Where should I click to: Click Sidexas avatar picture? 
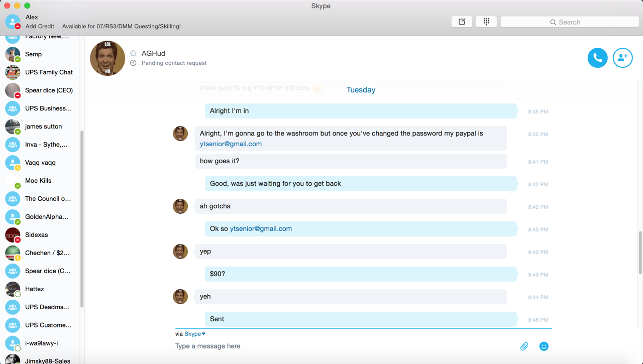tap(13, 235)
